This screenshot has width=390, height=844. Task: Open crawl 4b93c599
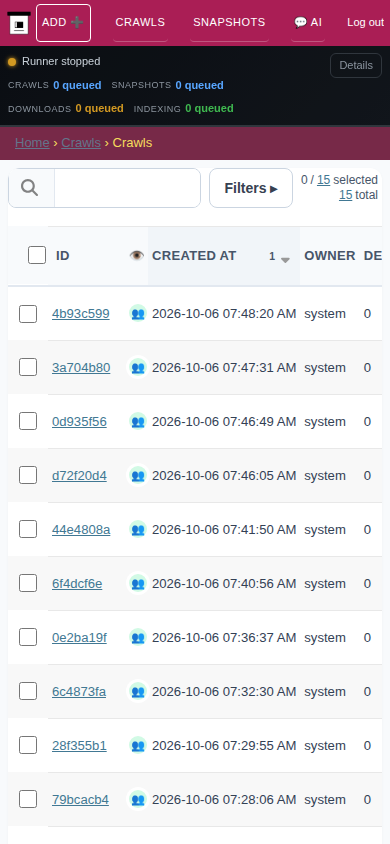[81, 314]
